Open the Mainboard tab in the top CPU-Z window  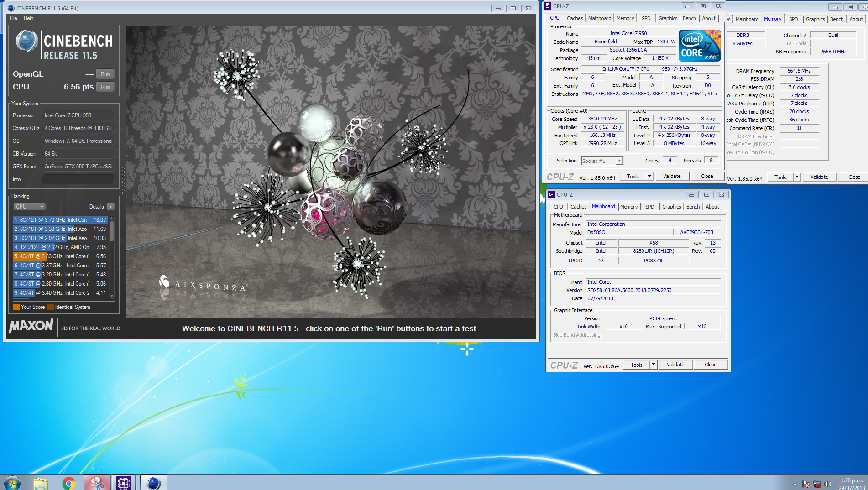pyautogui.click(x=600, y=18)
